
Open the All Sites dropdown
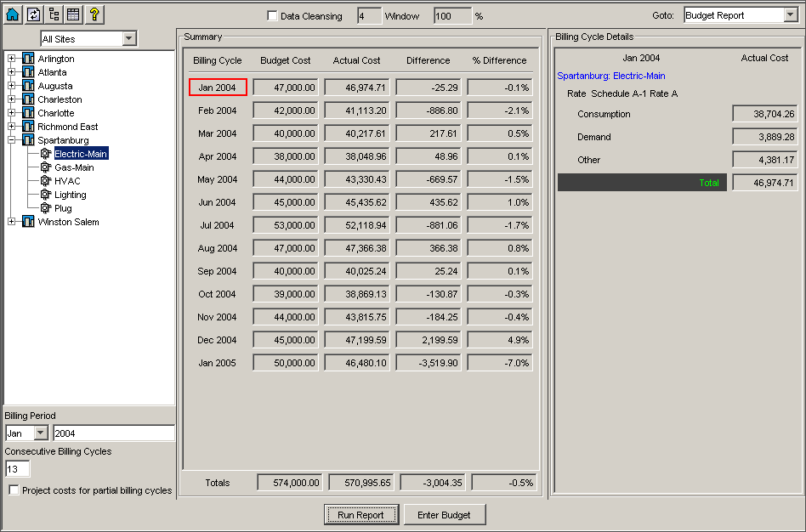click(129, 39)
